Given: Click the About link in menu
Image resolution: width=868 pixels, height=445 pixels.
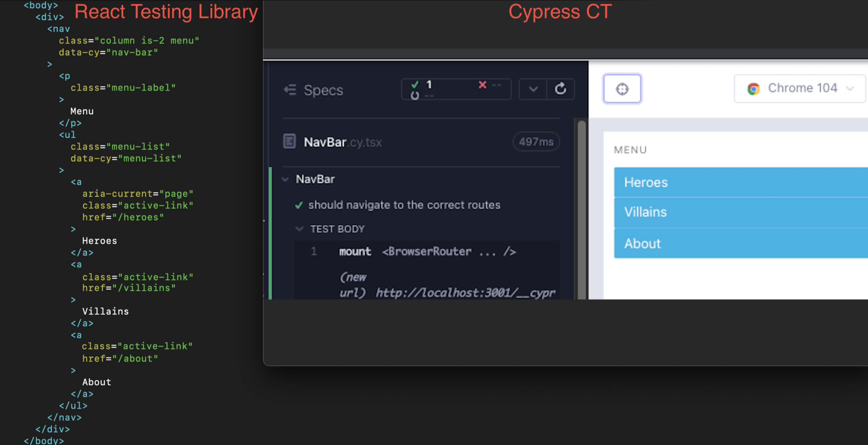Looking at the screenshot, I should 642,244.
